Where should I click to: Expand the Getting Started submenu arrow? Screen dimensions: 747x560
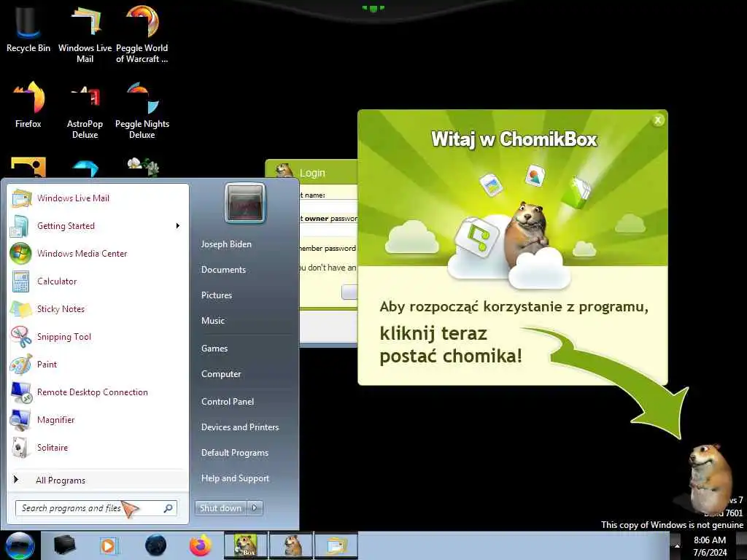coord(178,226)
